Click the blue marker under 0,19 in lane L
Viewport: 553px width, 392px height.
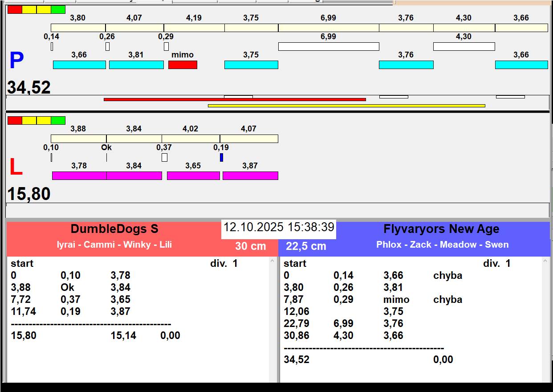tap(221, 157)
